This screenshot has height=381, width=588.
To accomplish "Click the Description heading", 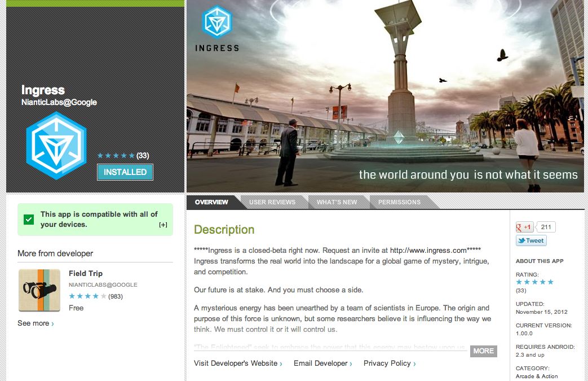I will (224, 229).
